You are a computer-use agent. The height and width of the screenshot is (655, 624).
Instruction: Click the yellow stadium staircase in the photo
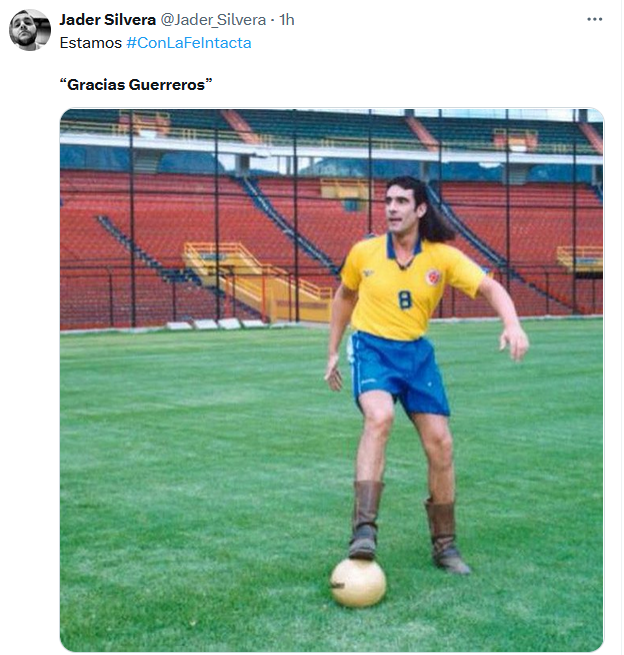click(x=255, y=280)
